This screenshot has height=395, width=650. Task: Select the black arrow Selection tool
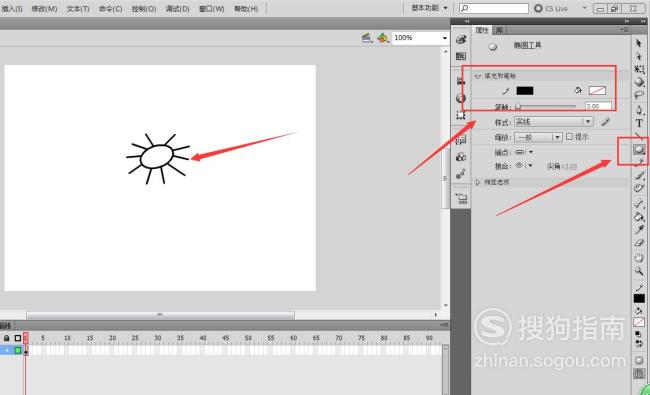tap(638, 43)
